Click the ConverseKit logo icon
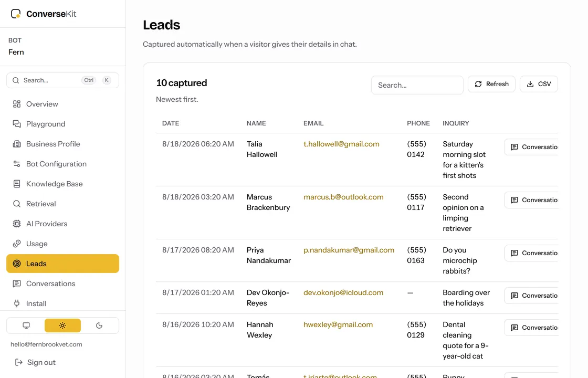Image resolution: width=588 pixels, height=378 pixels. [x=16, y=14]
